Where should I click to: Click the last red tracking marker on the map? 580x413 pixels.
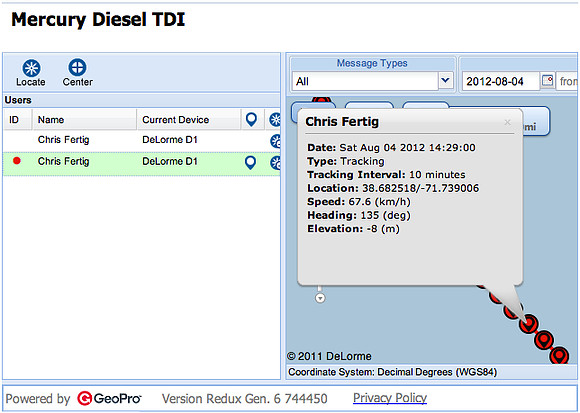(x=559, y=355)
